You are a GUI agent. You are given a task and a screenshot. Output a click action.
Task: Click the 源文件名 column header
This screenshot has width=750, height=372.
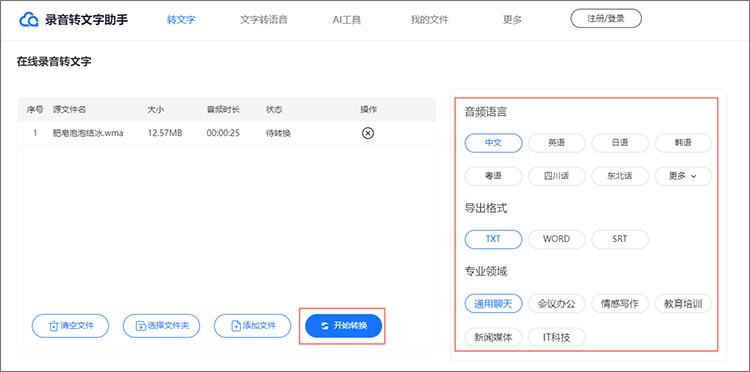click(x=69, y=109)
